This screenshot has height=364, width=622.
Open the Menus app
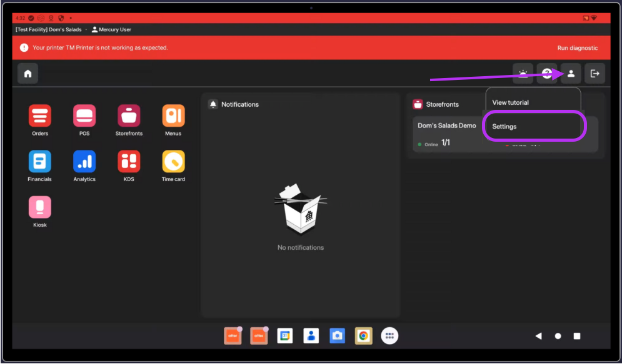point(173,116)
